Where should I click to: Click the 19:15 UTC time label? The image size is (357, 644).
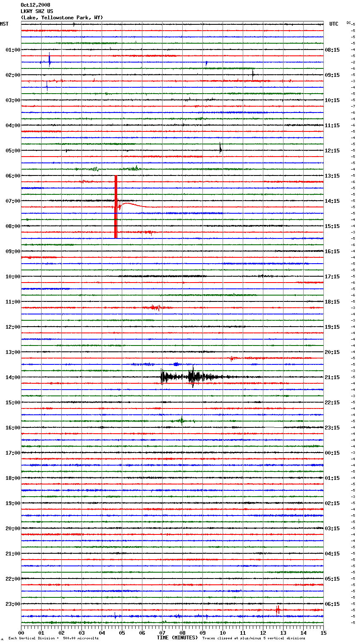click(x=332, y=327)
